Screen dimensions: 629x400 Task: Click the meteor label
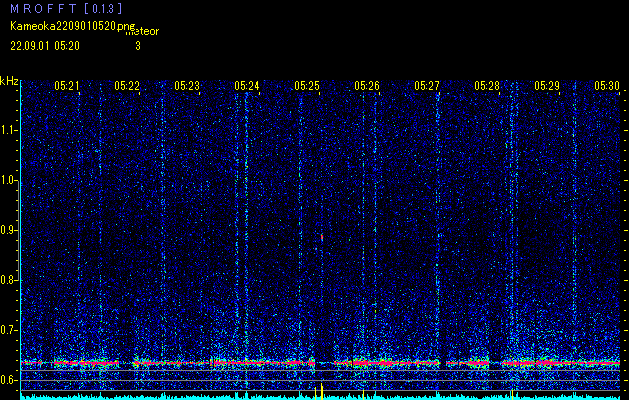click(142, 32)
